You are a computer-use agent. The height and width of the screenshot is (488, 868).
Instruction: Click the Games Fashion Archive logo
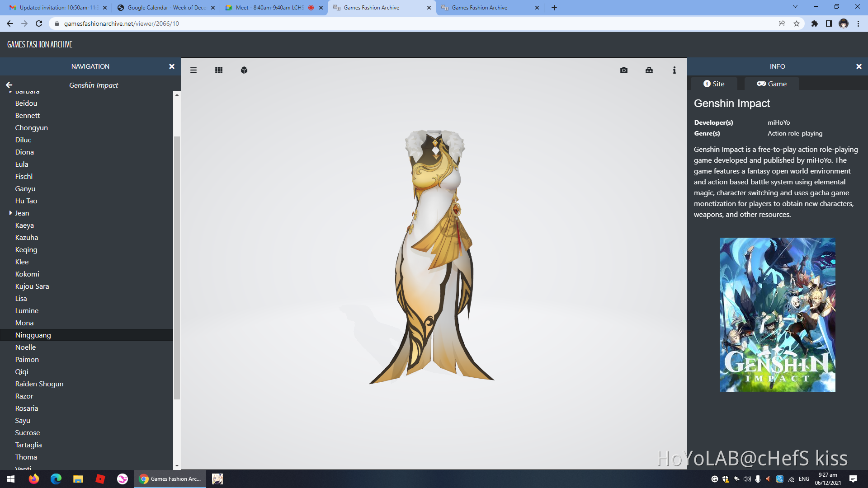(x=40, y=44)
